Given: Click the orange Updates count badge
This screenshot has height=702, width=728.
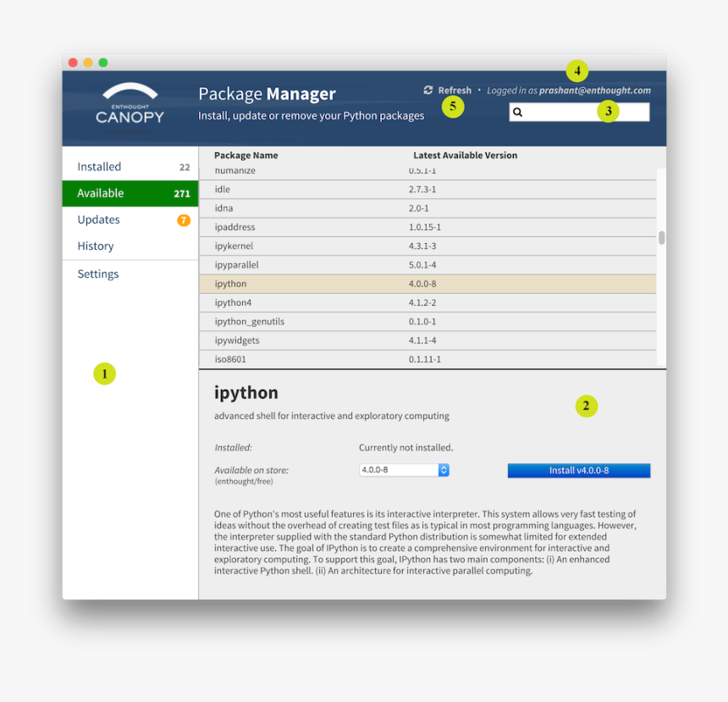Looking at the screenshot, I should (x=184, y=219).
